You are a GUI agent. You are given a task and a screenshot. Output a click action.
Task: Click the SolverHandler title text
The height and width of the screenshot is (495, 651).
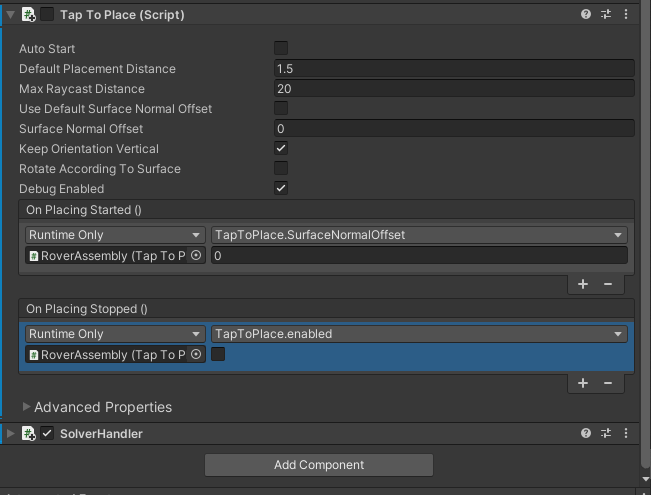click(101, 434)
